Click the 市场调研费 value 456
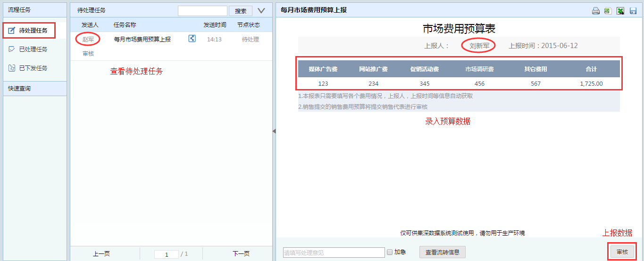 [479, 83]
